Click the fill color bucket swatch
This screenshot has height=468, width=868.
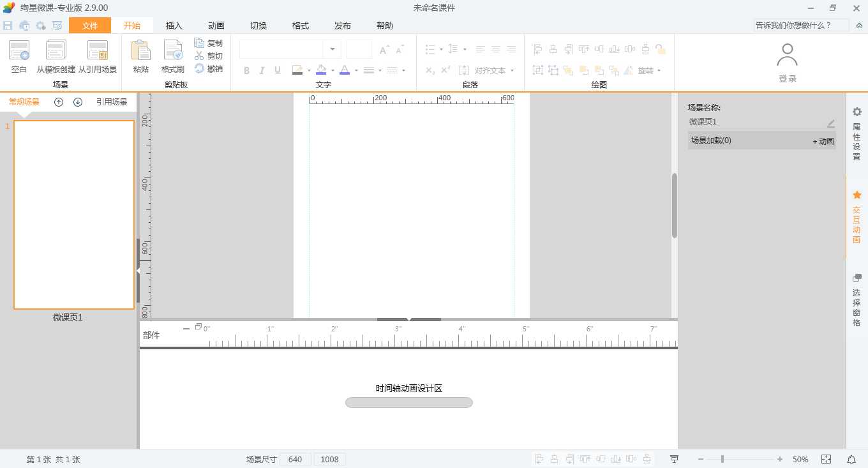(x=321, y=70)
